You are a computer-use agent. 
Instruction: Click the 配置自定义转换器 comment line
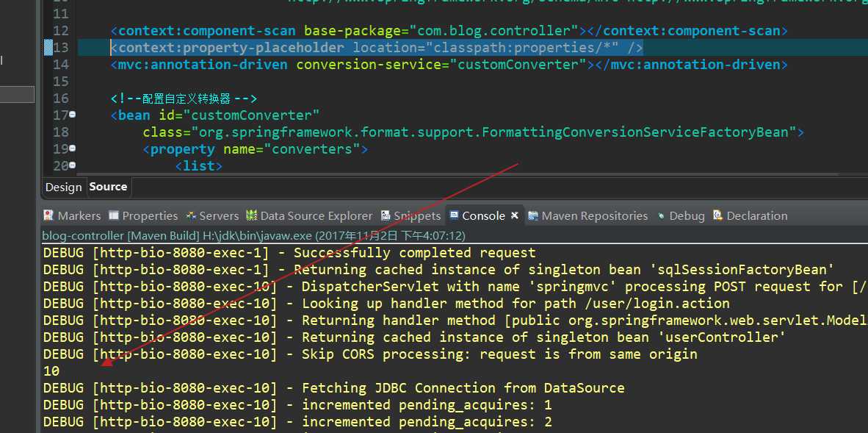click(184, 99)
